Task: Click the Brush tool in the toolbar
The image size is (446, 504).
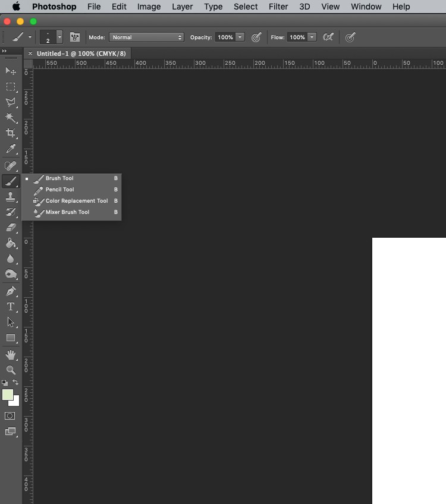Action: 11,181
